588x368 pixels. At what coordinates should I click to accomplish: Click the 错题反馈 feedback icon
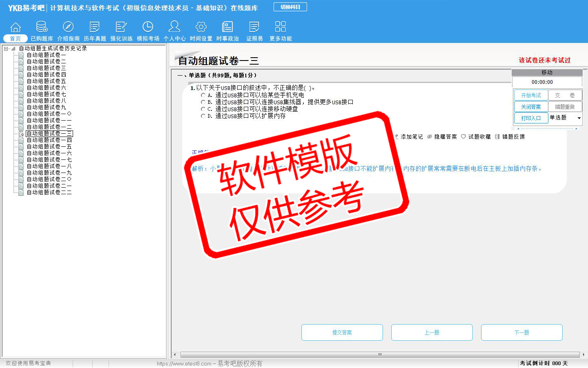coord(497,137)
